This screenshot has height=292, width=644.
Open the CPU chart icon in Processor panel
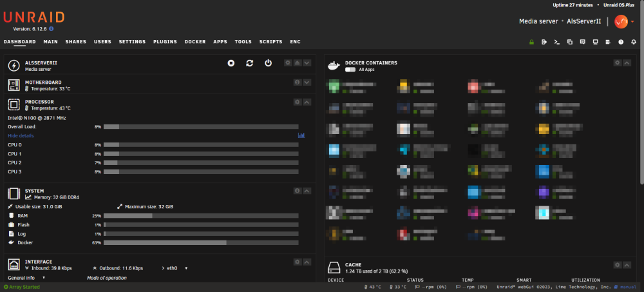(301, 135)
